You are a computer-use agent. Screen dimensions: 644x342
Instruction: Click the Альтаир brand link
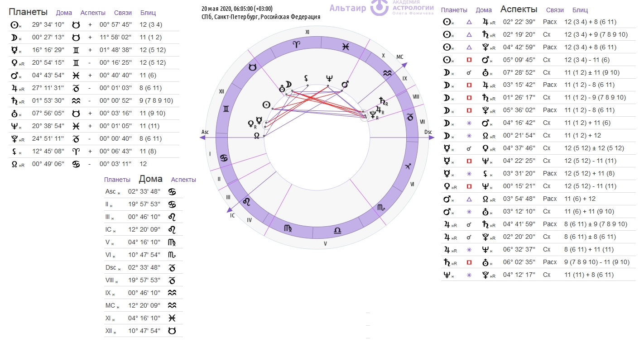(x=348, y=8)
